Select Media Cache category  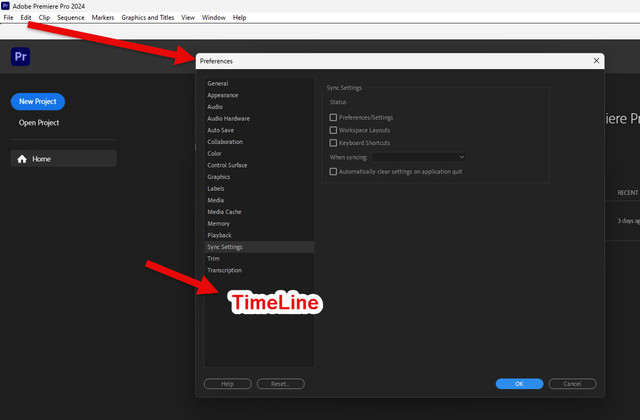coord(259,212)
